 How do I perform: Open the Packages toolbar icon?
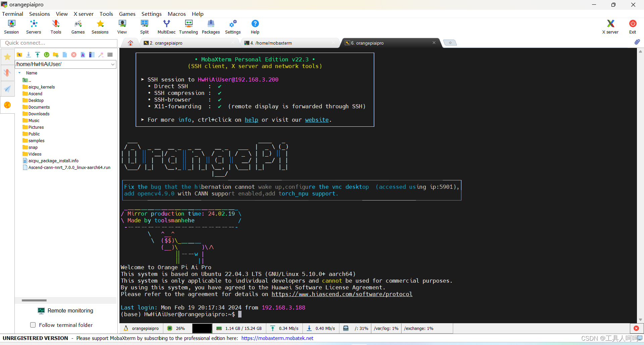pos(211,27)
